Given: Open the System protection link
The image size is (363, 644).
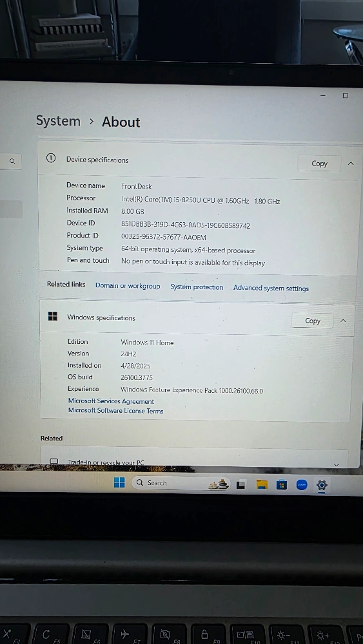Looking at the screenshot, I should (197, 287).
